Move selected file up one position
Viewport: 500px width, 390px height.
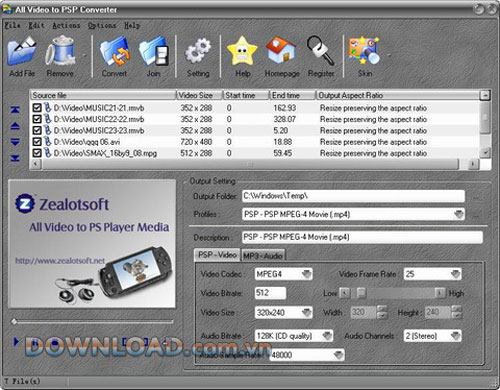point(15,126)
